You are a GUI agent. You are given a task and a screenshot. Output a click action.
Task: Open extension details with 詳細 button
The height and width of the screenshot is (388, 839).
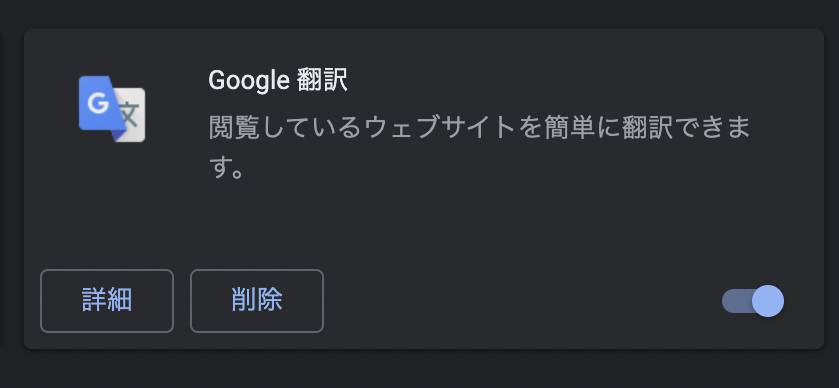point(107,301)
